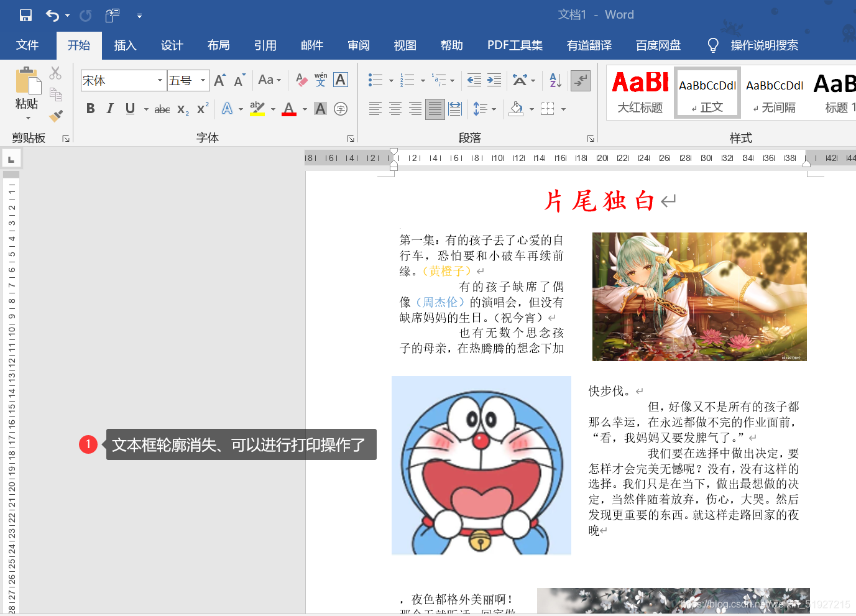Open 剪贴板 pane launcher
Viewport: 856px width, 616px height.
click(66, 139)
